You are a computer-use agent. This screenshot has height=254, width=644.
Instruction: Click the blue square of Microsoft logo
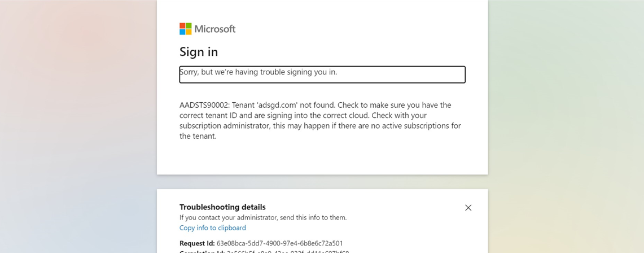182,32
